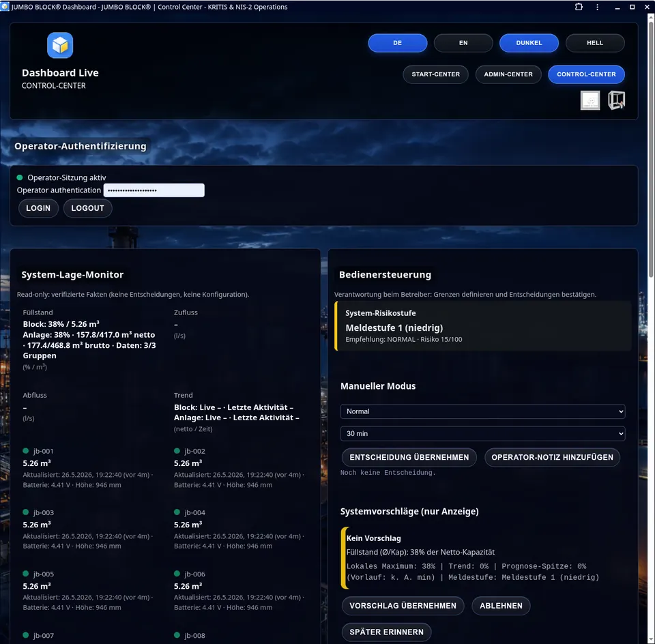655x644 pixels.
Task: Click green status dot of jb-006
Action: coord(177,574)
